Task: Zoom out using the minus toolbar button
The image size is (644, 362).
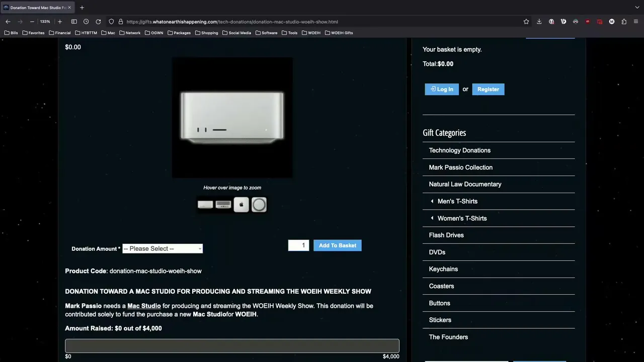Action: point(32,22)
